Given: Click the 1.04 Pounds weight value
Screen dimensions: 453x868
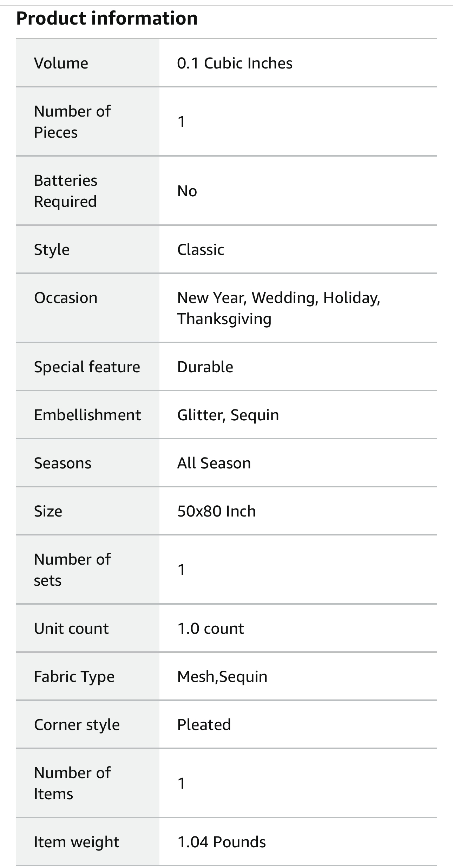Looking at the screenshot, I should click(x=222, y=842).
